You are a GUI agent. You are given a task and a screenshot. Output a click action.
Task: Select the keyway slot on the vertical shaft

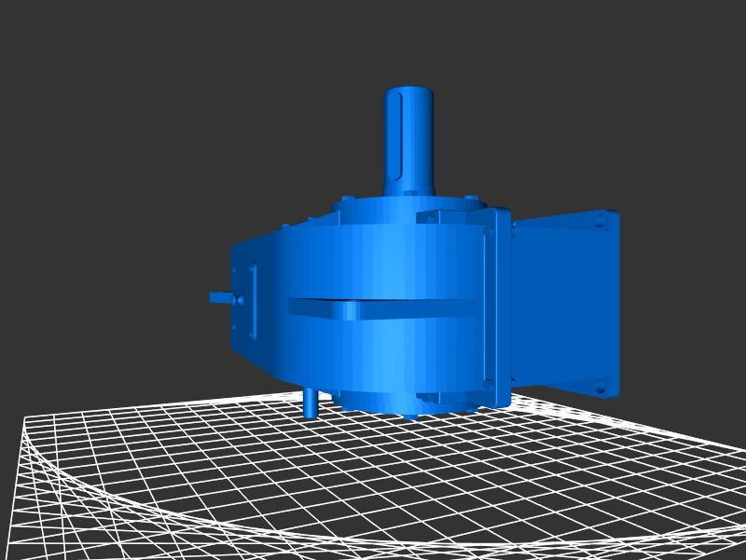click(x=400, y=140)
